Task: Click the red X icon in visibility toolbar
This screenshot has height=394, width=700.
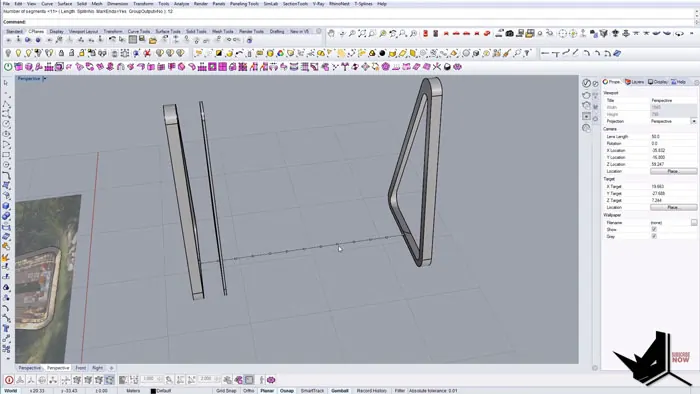Action: click(147, 54)
